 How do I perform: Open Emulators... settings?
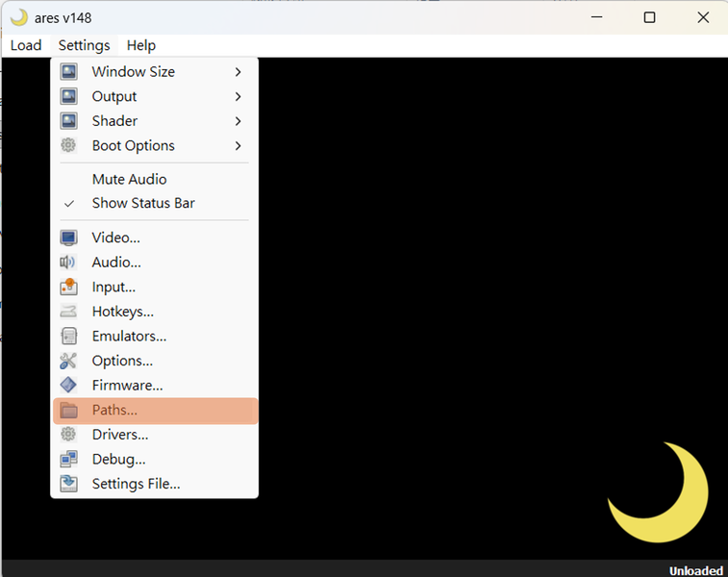[x=155, y=336]
